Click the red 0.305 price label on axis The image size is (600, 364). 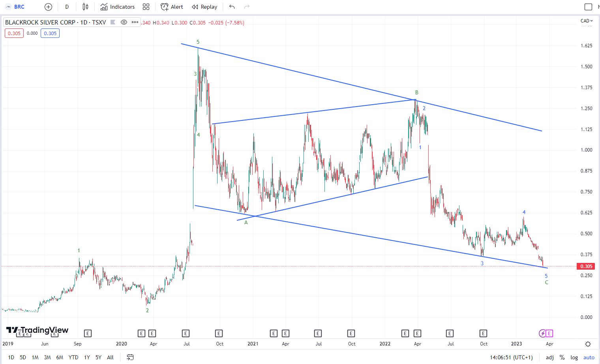click(x=586, y=266)
